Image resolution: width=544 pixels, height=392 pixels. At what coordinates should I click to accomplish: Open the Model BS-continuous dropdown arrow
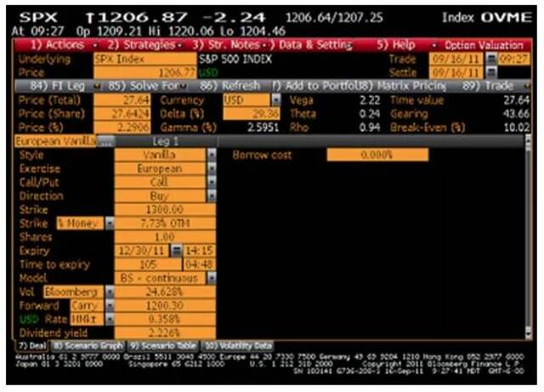[211, 277]
